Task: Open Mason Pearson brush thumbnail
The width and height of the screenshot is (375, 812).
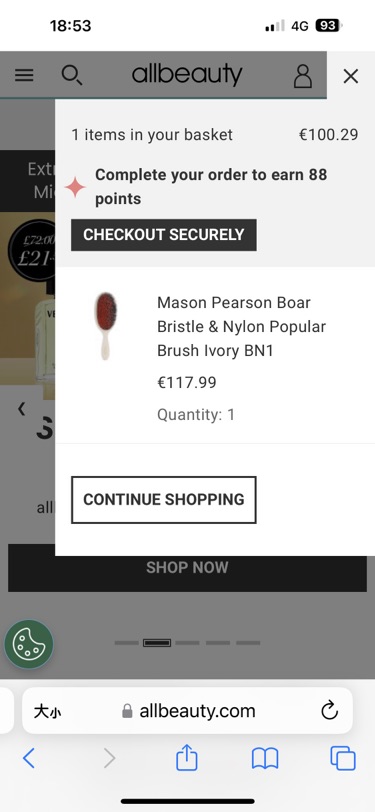Action: click(105, 326)
